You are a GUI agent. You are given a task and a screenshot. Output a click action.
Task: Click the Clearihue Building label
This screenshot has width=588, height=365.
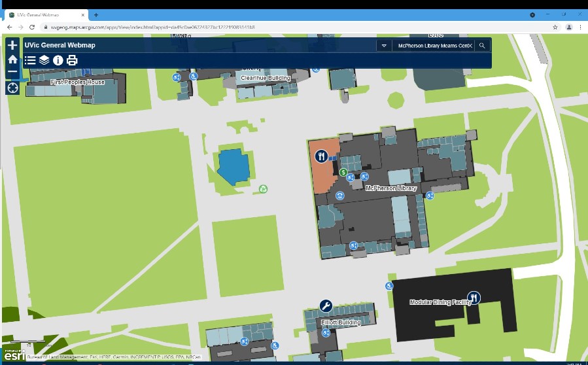[x=266, y=78]
